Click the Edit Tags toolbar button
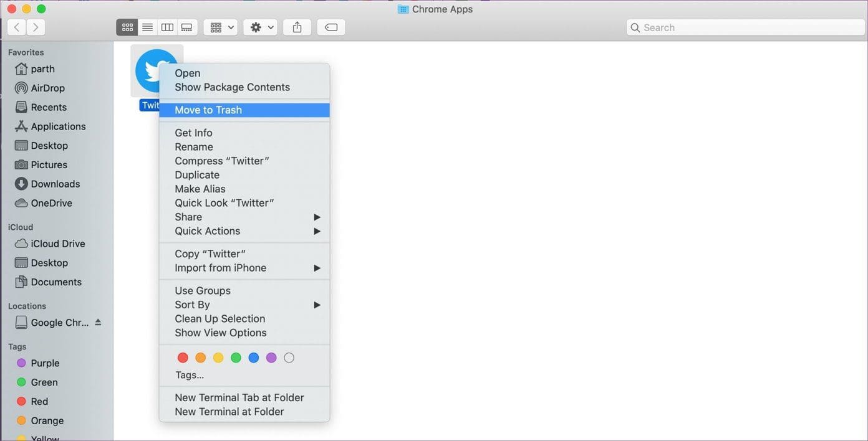The image size is (868, 441). [331, 27]
